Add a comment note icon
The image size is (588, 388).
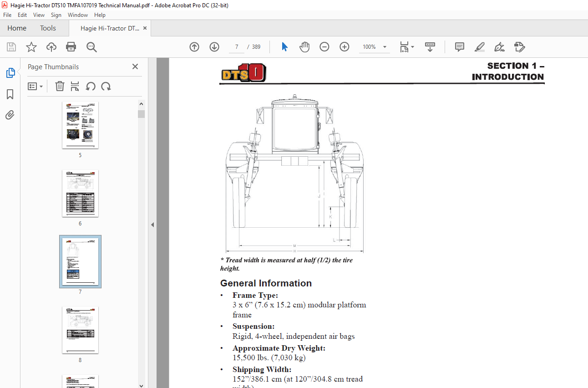pyautogui.click(x=460, y=47)
